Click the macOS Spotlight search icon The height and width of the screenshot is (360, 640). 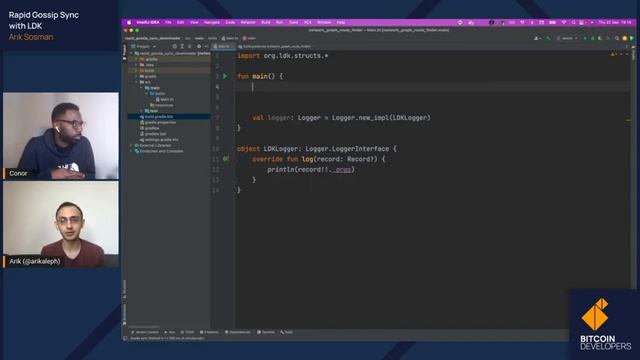pos(573,22)
